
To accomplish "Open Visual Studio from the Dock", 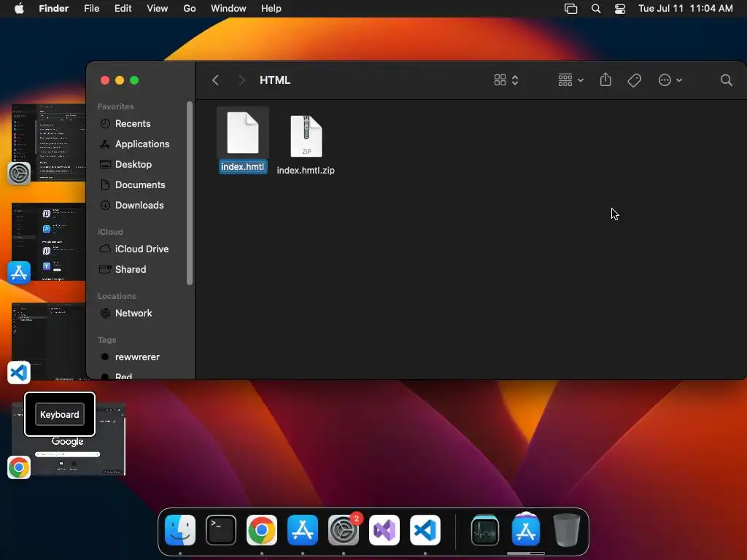I will [x=384, y=530].
